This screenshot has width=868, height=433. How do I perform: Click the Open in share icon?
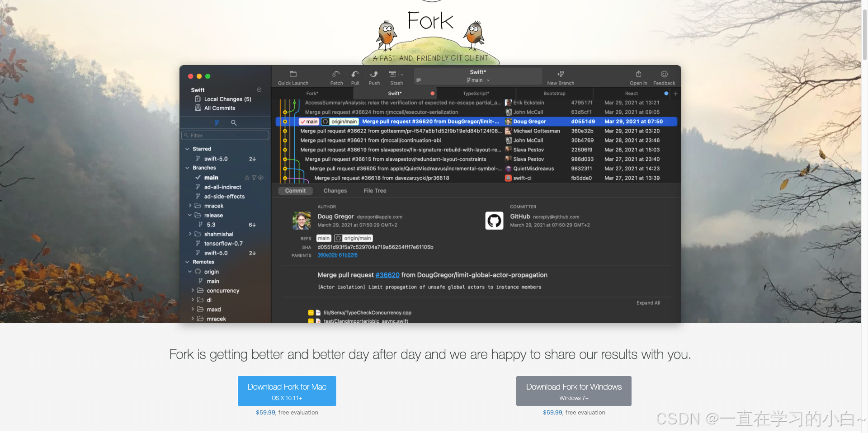[638, 74]
